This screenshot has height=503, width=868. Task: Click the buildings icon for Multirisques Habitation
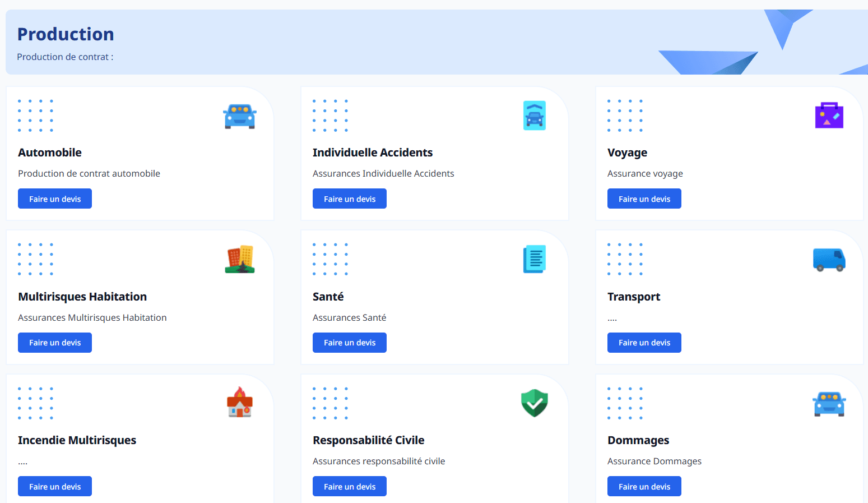(240, 260)
